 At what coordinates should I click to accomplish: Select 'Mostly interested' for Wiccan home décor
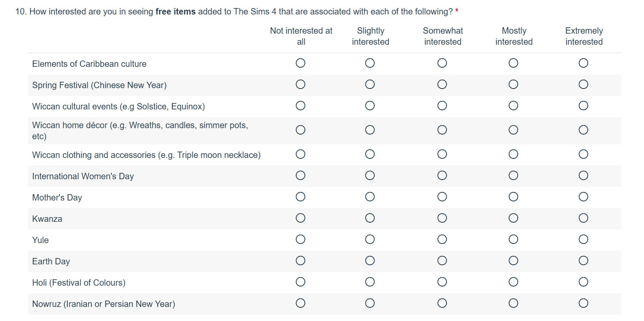[513, 130]
